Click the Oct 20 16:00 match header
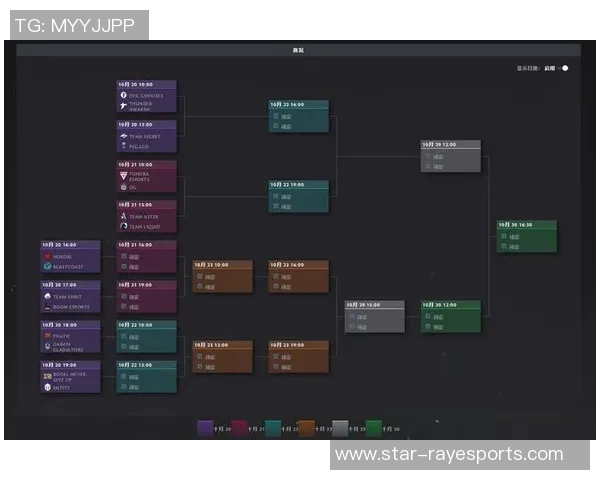 coord(71,245)
